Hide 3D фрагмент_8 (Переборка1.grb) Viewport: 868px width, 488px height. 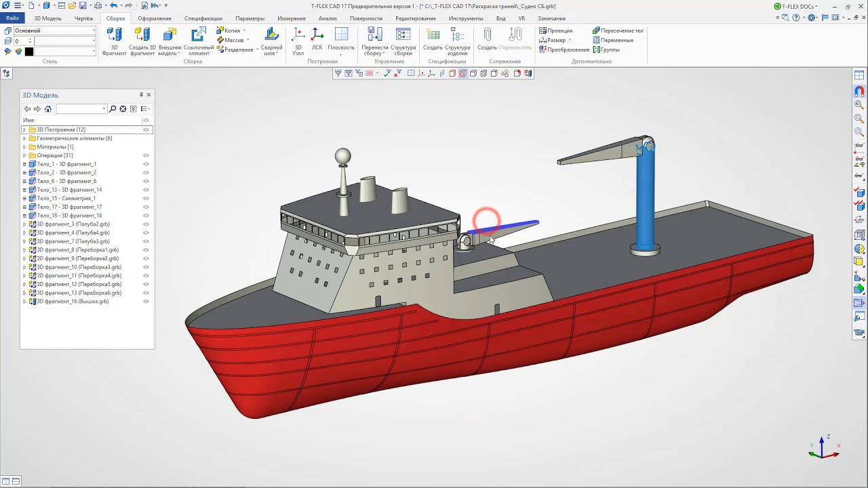[x=146, y=250]
